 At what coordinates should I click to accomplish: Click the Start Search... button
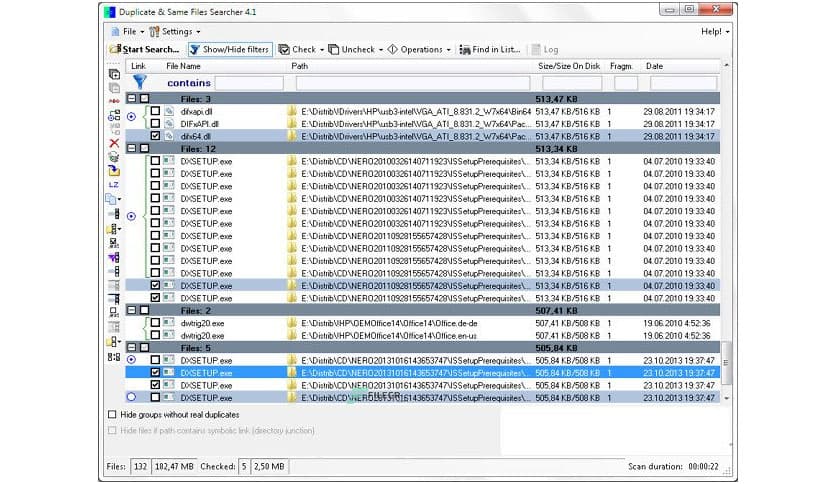click(144, 49)
